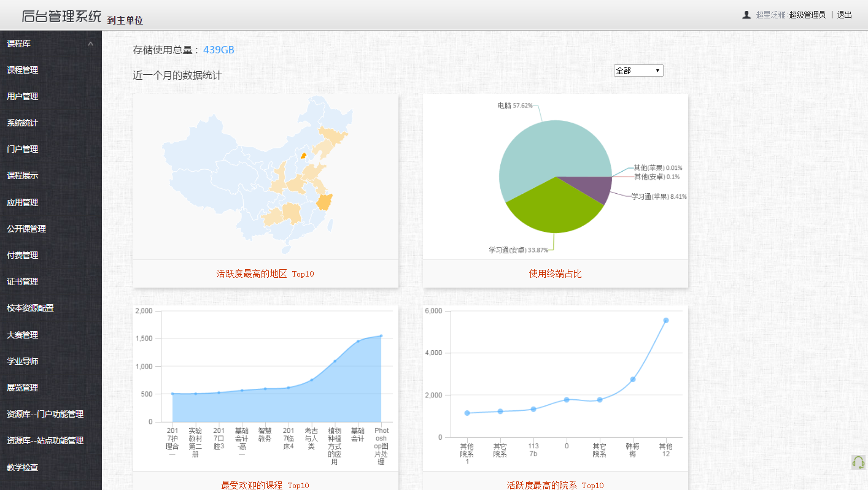868x490 pixels.
Task: Click the 其他12 data point on line chart
Action: (x=665, y=320)
